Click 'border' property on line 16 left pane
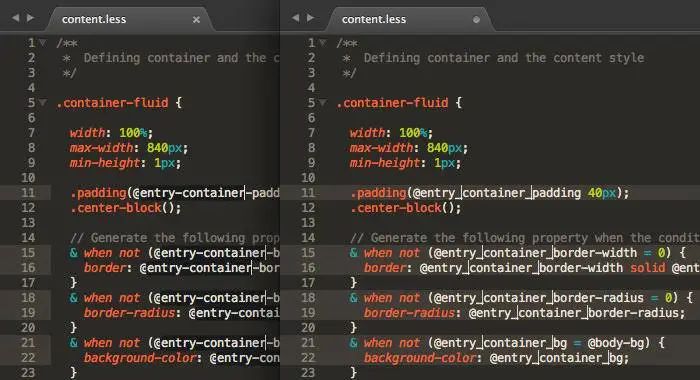Viewport: 700px width, 380px height. coord(104,267)
